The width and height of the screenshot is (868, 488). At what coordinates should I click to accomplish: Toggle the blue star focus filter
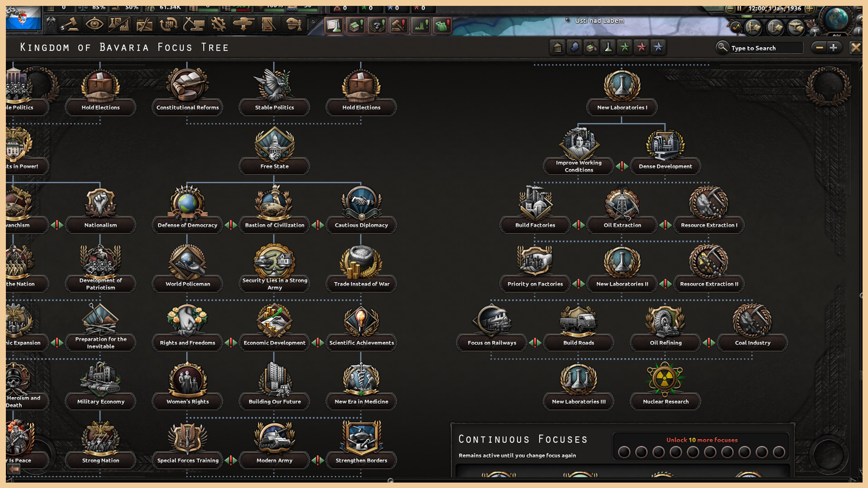point(658,47)
